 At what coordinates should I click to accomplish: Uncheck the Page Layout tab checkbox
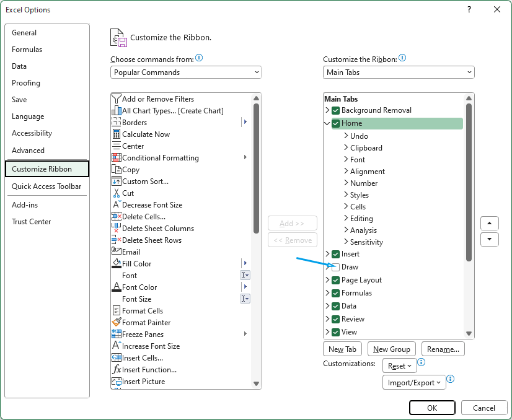336,280
